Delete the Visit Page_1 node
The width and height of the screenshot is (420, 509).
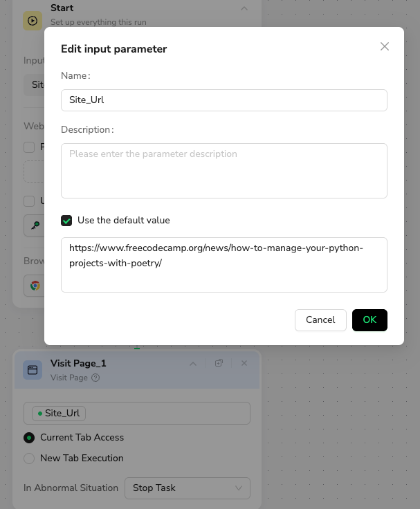(244, 363)
